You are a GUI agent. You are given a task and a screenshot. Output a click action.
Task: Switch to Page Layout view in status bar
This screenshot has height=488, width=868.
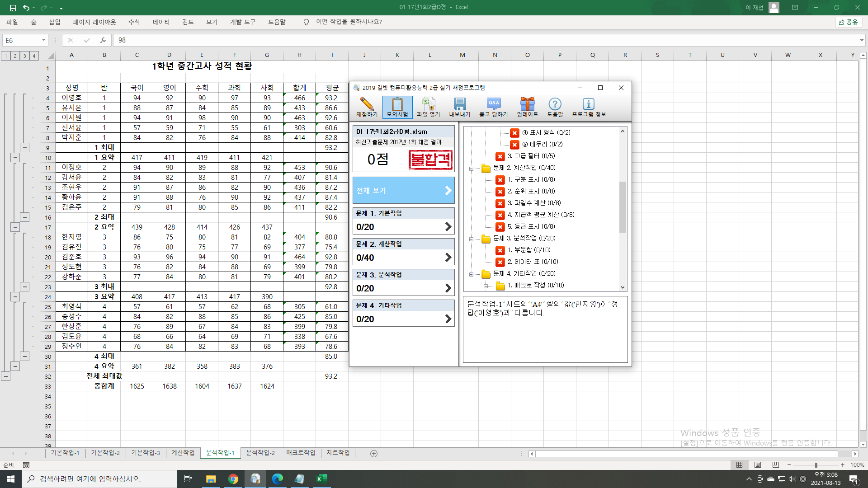pyautogui.click(x=758, y=465)
